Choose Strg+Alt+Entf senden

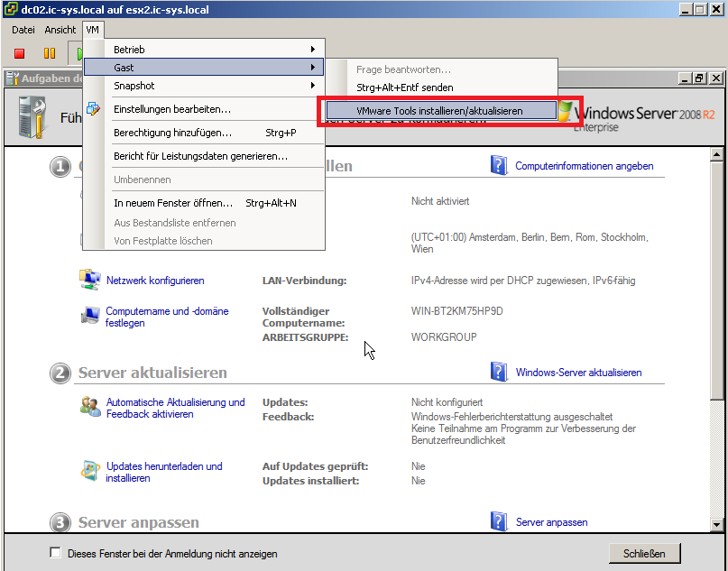coord(404,87)
